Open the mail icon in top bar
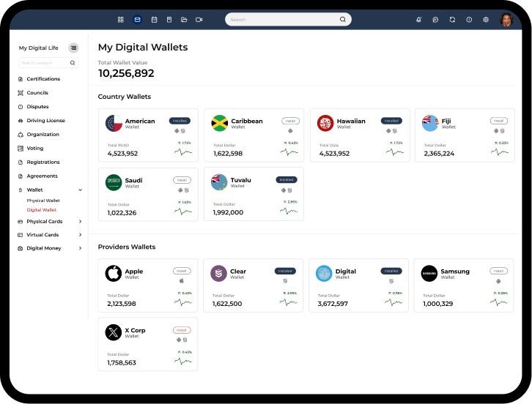 [137, 20]
